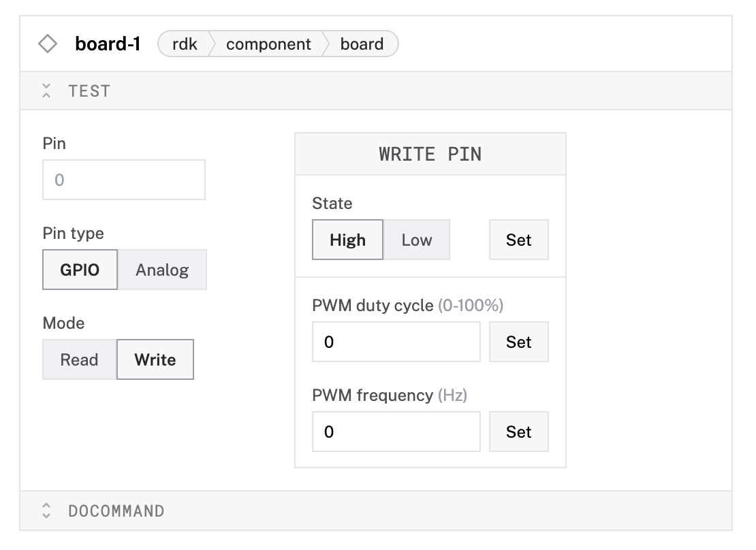
Task: Choose High pin state
Action: coord(347,240)
